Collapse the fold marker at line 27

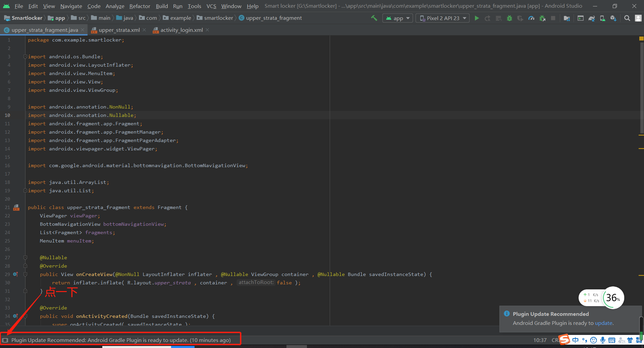coord(25,258)
